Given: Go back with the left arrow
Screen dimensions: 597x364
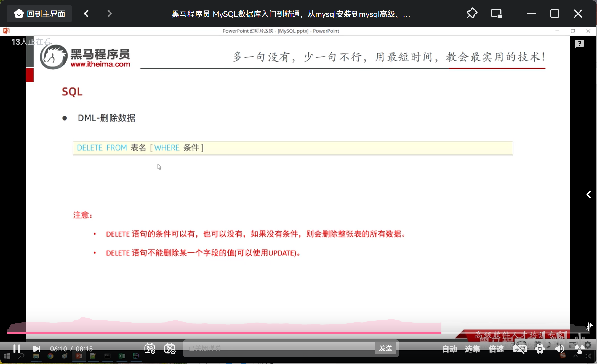Looking at the screenshot, I should pyautogui.click(x=86, y=14).
